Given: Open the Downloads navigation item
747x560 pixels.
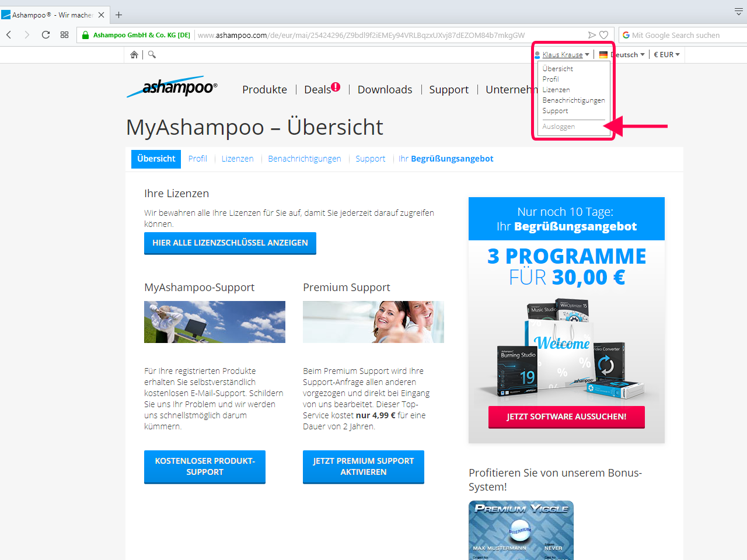Looking at the screenshot, I should (385, 89).
